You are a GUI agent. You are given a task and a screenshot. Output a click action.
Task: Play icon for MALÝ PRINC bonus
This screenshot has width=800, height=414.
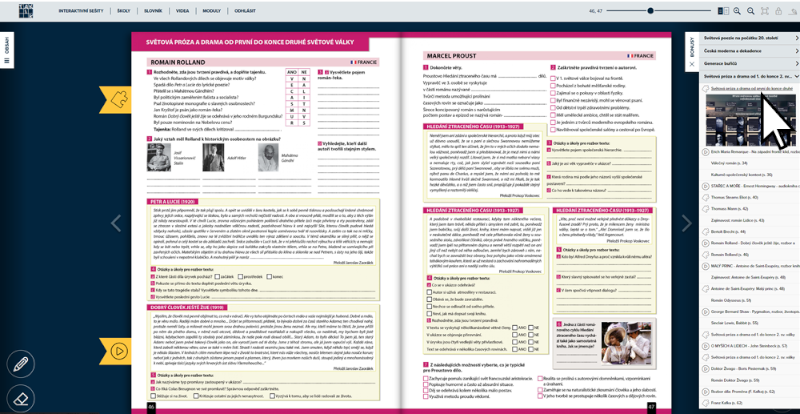(706, 266)
